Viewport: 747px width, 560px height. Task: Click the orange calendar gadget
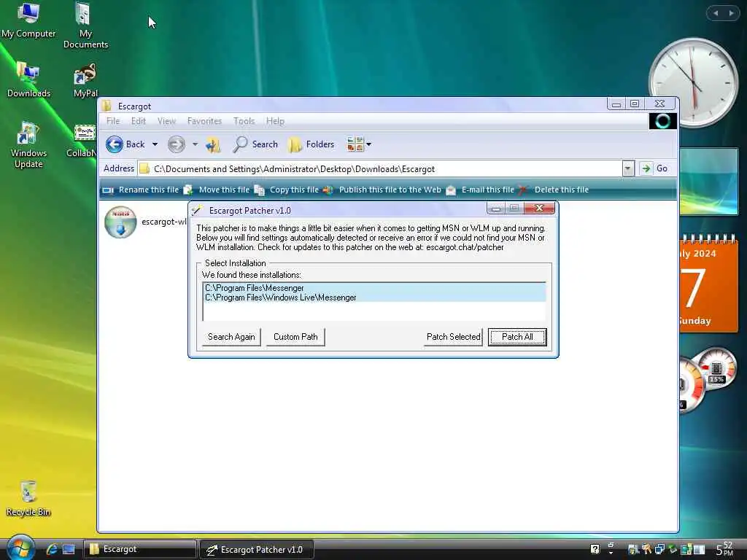click(x=708, y=283)
